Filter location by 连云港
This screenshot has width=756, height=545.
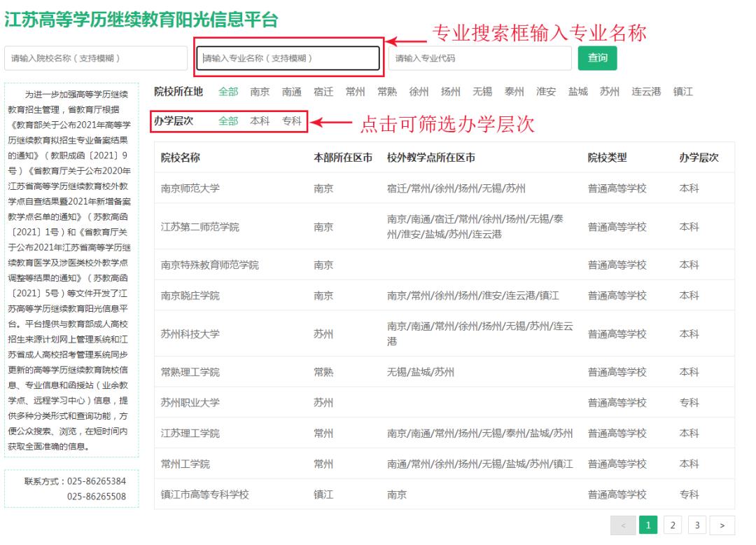[x=646, y=92]
